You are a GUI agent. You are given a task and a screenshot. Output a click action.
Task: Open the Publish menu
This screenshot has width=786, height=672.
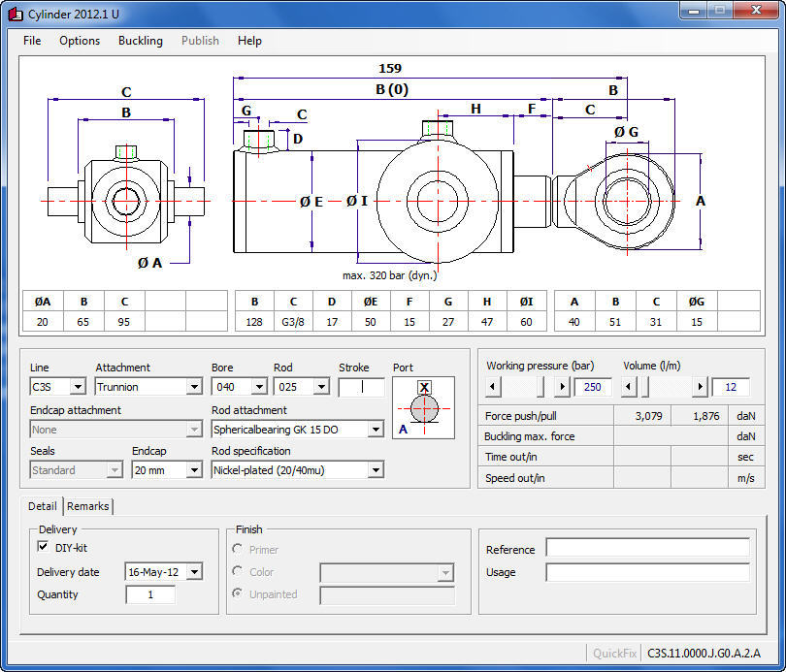point(200,41)
